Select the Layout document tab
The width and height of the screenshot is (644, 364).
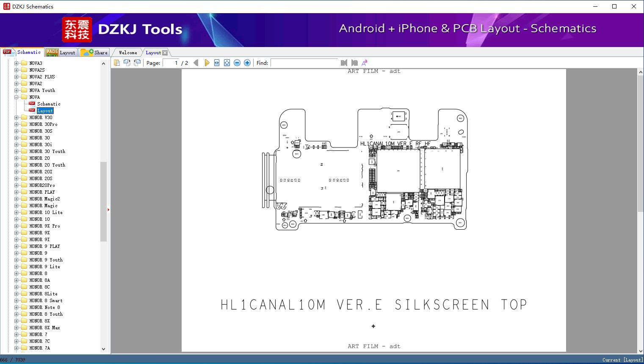click(x=153, y=53)
